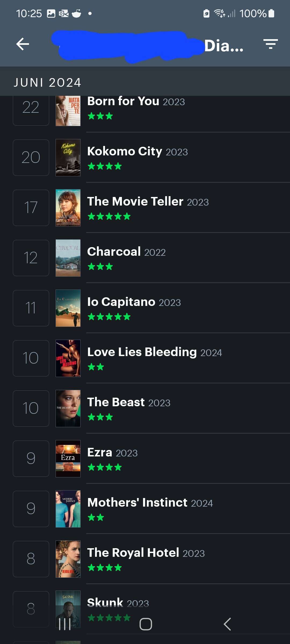Screen dimensions: 290x644
Task: Tap the back arrow in header
Action: pos(23,44)
